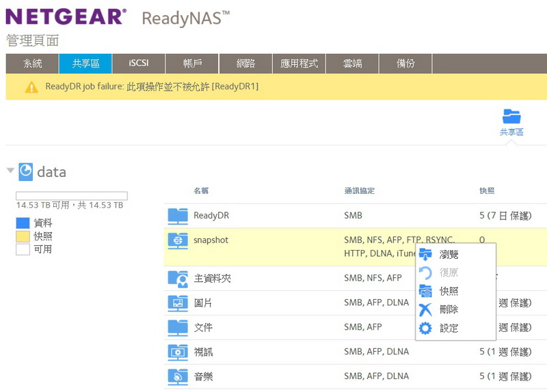Click the snapshot share's protocol list
This screenshot has height=392, width=547.
click(400, 247)
